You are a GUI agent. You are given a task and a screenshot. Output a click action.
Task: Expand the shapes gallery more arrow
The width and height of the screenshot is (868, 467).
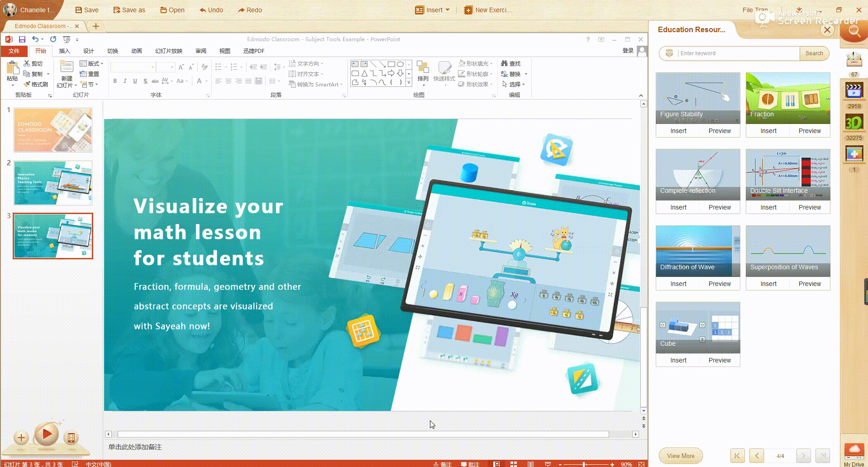[409, 83]
